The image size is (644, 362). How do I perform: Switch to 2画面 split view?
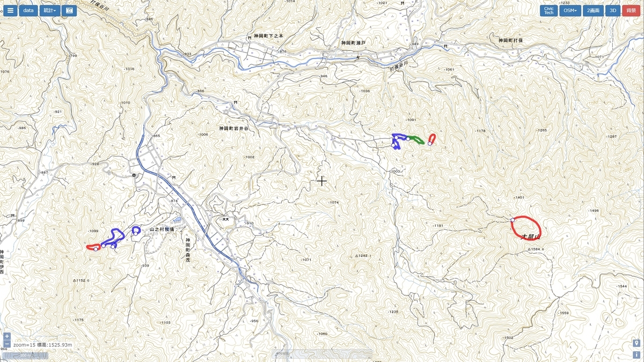(x=593, y=11)
